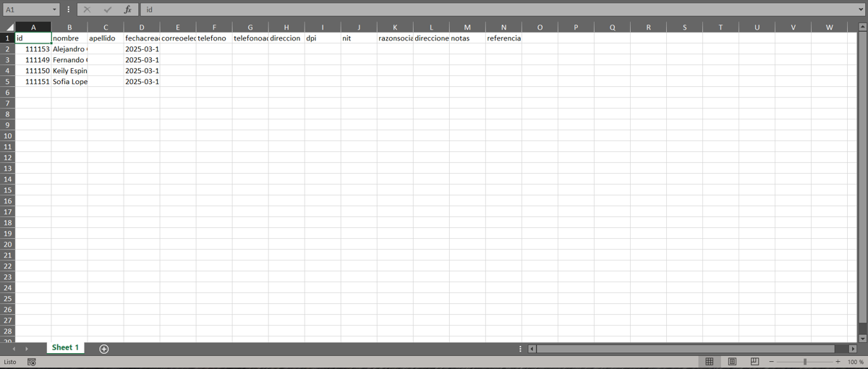Click the razonsocia header cell
Screen dimensions: 868x369
(395, 38)
